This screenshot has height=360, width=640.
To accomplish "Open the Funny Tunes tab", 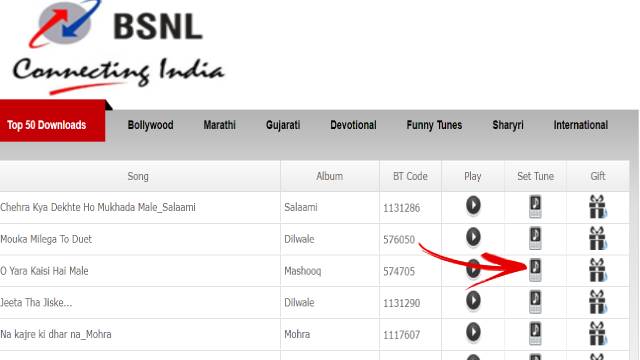I will [x=434, y=125].
